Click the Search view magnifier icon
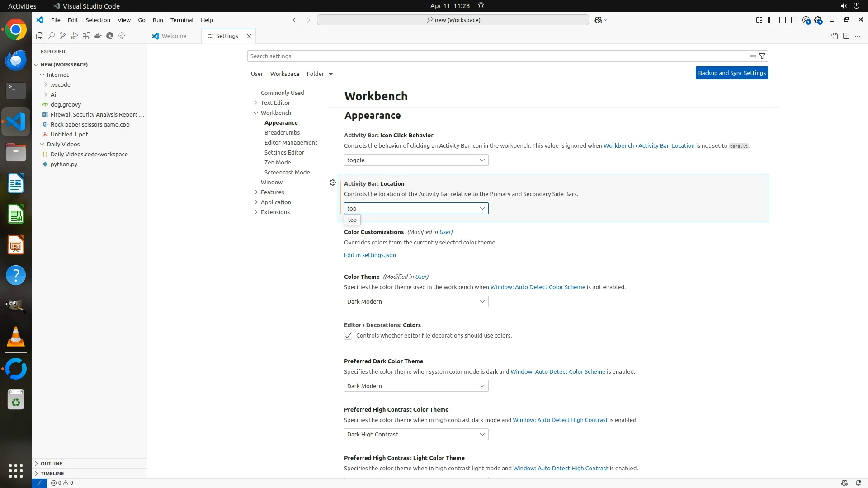Screen dimensions: 868x488 tap(51, 36)
